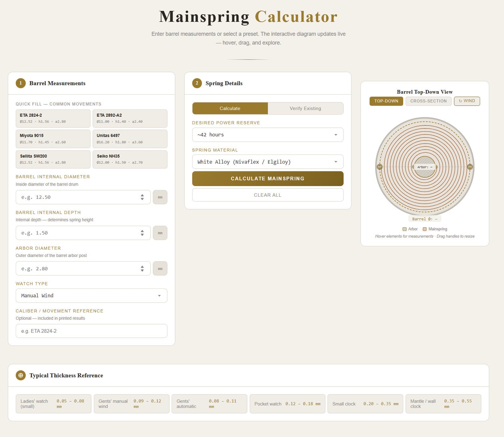Click the Gents' automatic thickness card
Viewport: 504px width, 437px height.
point(209,404)
